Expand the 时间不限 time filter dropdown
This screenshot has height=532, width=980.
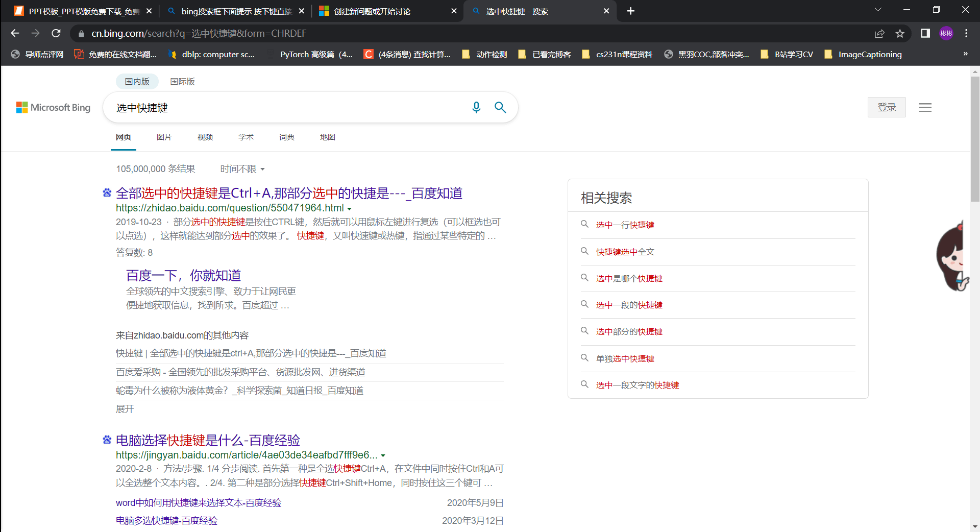242,169
